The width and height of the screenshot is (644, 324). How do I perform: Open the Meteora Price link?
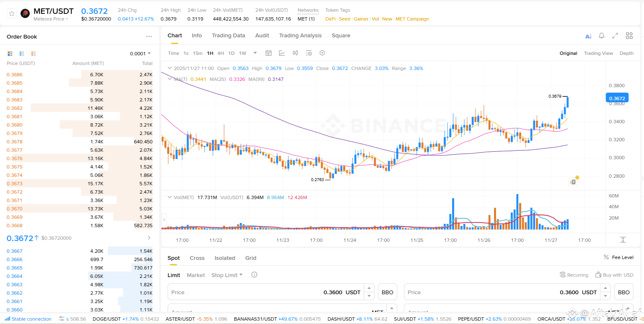pos(51,19)
